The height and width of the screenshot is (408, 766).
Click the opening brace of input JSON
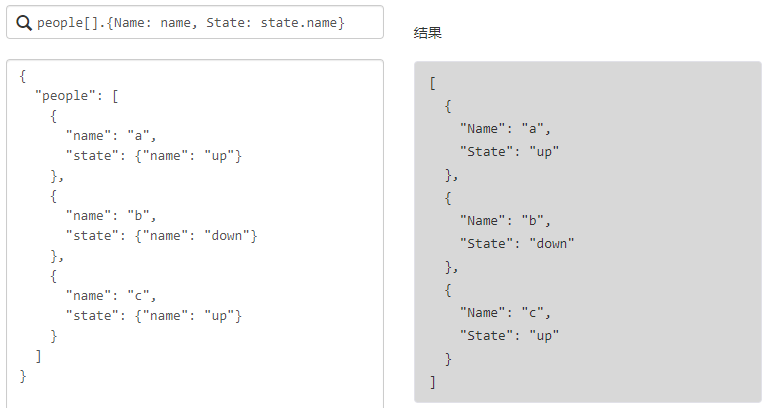pyautogui.click(x=23, y=75)
